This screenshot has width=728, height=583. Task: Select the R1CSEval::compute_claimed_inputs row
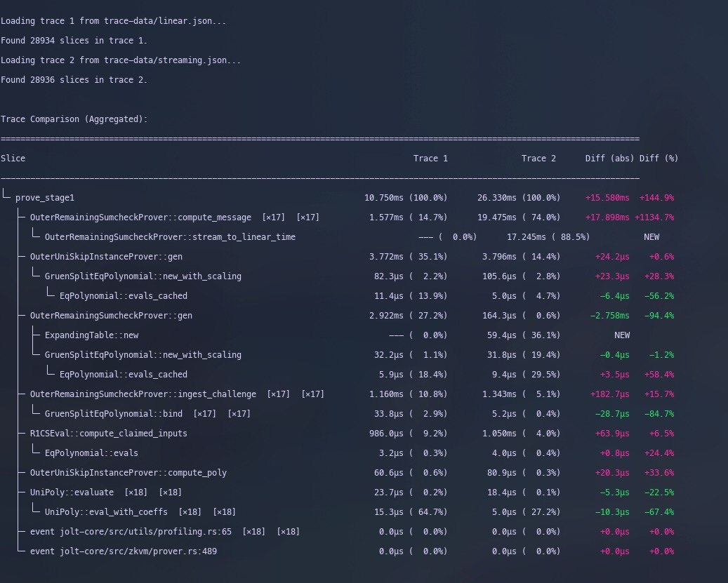pos(108,434)
